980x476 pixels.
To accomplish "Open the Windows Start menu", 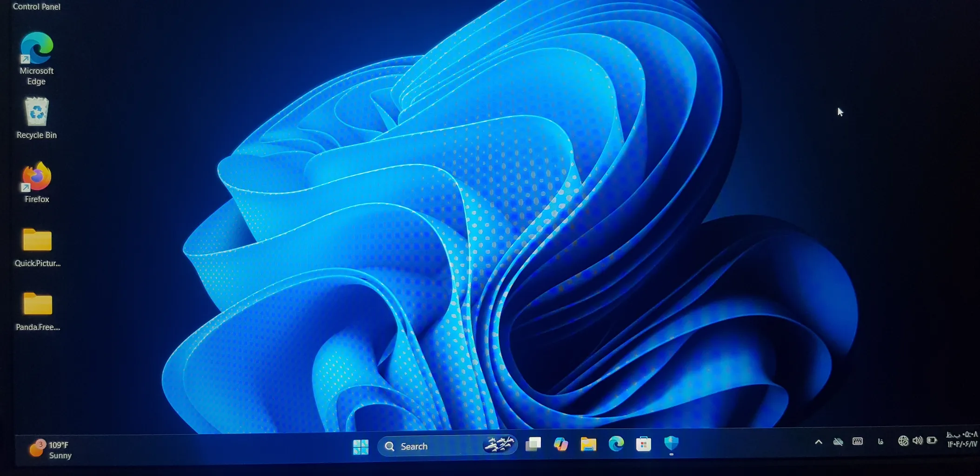I will pyautogui.click(x=360, y=447).
